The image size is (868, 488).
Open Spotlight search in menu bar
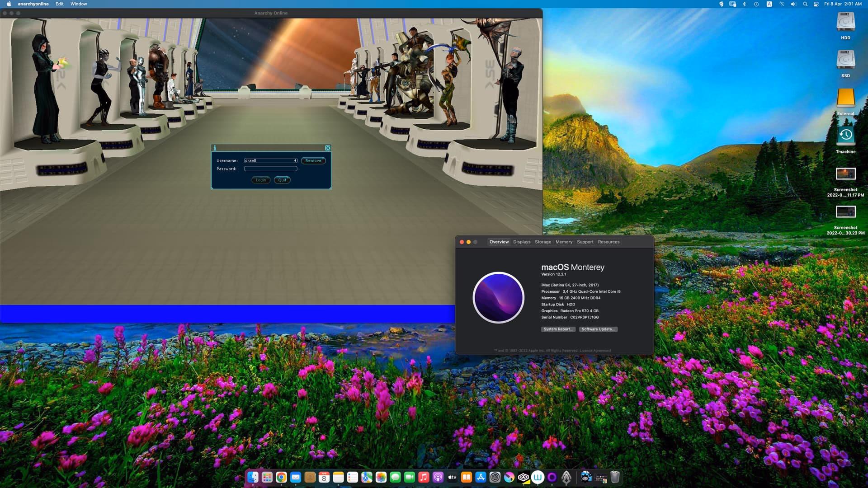[805, 4]
